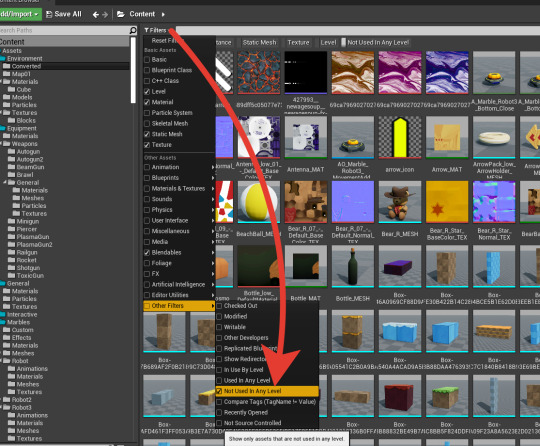This screenshot has width=540, height=446.
Task: Select the Shotgun folder icon
Action: click(12, 267)
